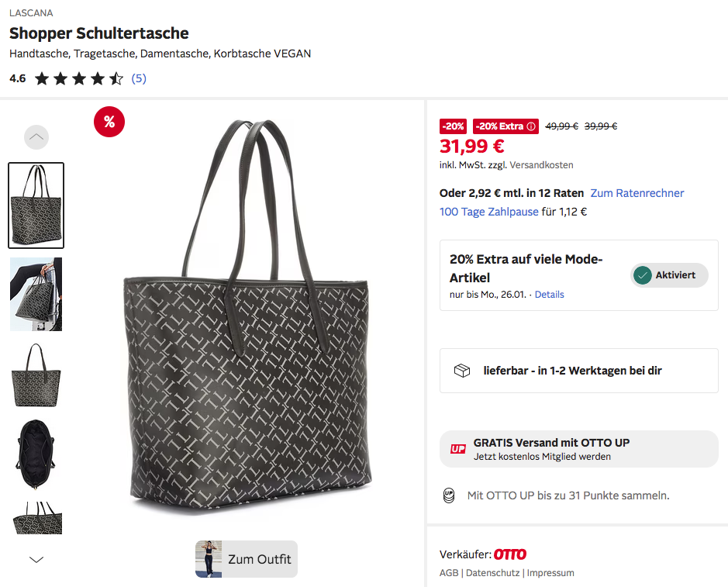728x587 pixels.
Task: Click the star rating icons
Action: [79, 78]
